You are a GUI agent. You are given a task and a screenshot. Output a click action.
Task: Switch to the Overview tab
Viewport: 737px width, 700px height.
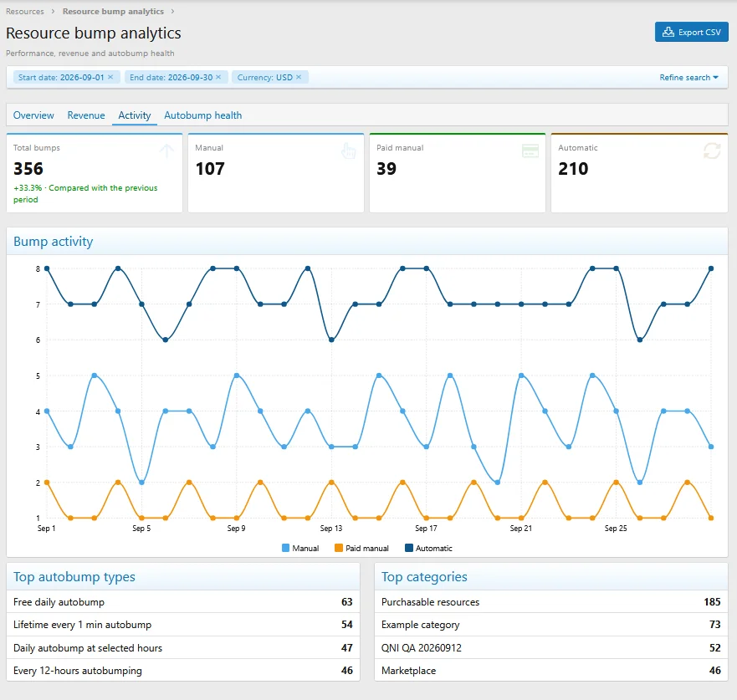(x=33, y=115)
